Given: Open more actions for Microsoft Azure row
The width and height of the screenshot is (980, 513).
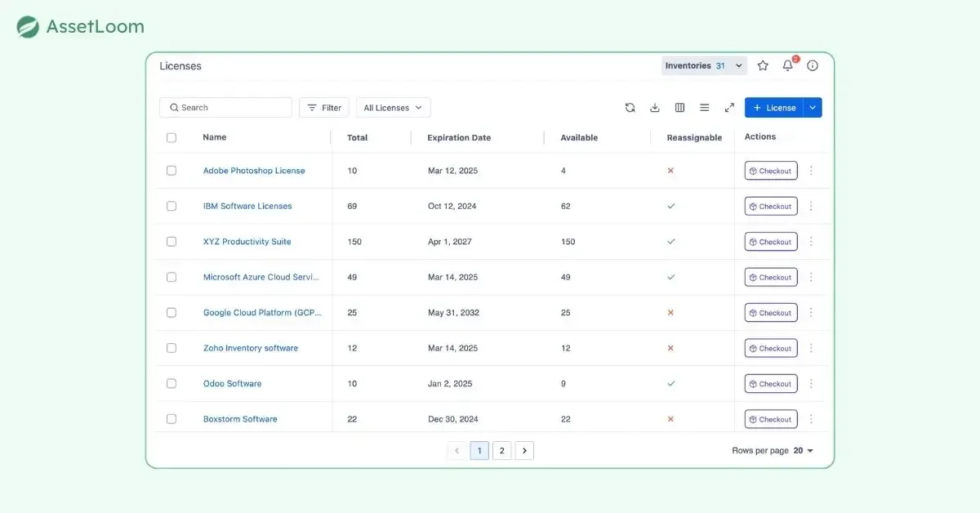Looking at the screenshot, I should 811,278.
